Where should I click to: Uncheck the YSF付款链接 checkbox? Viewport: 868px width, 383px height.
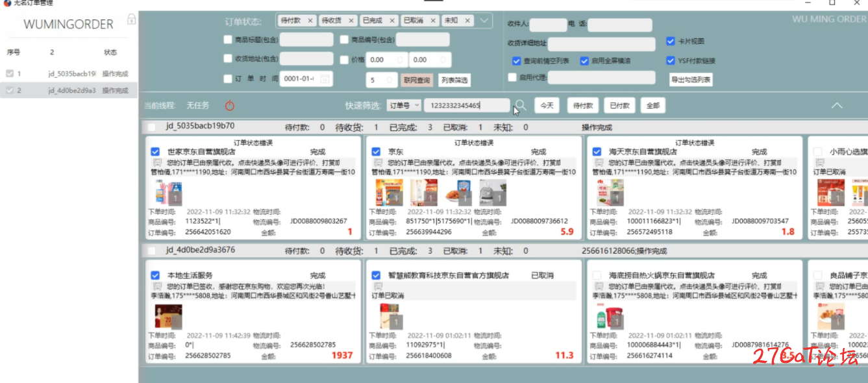pyautogui.click(x=671, y=61)
